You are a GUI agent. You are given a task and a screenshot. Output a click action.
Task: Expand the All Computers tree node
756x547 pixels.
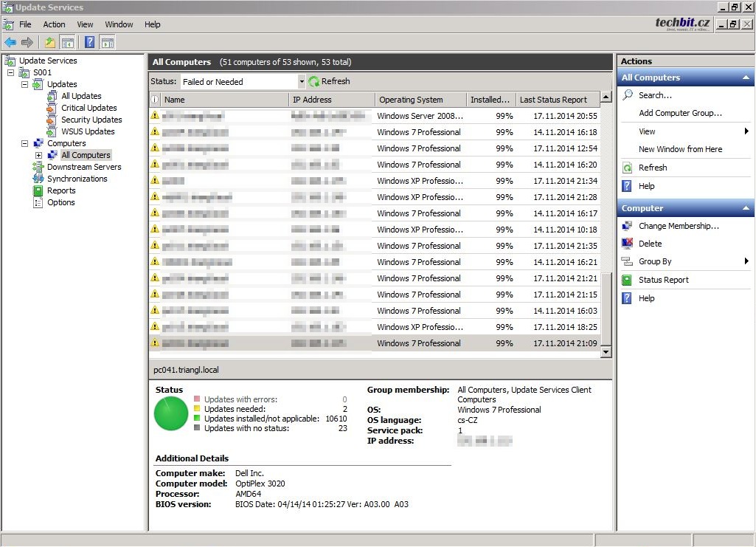39,155
